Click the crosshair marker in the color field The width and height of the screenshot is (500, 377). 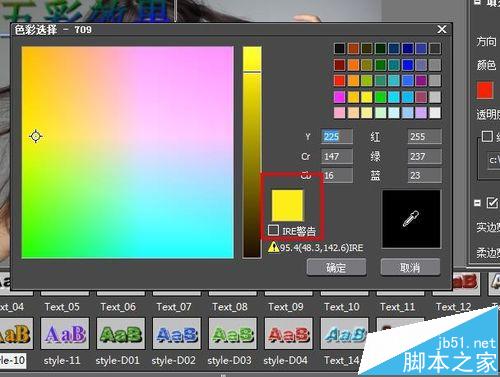pos(36,136)
